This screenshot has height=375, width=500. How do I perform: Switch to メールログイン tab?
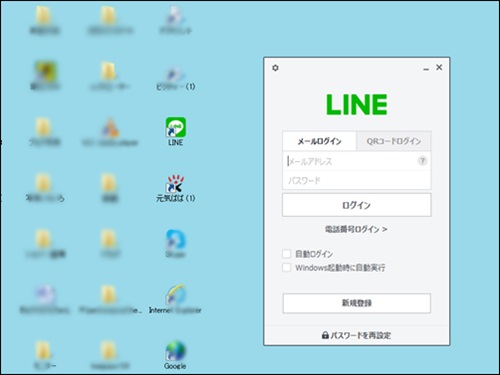click(319, 141)
